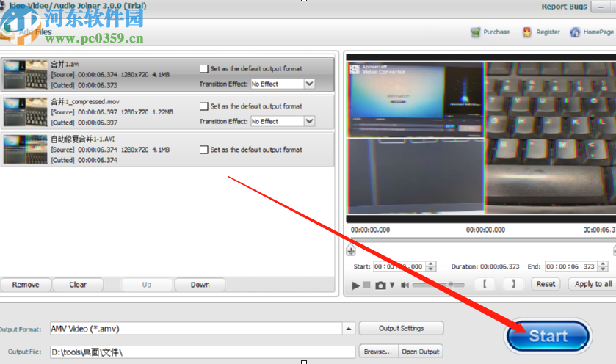Enable default output format for 自动修复合并1-1.AVI
This screenshot has height=364, width=616.
point(204,150)
